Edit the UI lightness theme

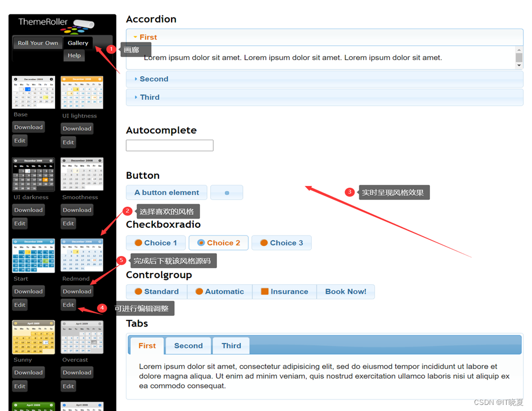68,142
